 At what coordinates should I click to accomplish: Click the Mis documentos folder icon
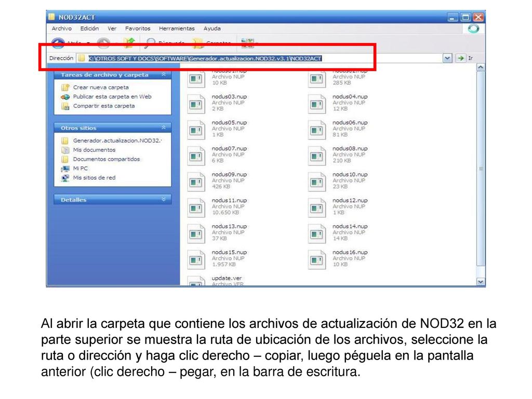tap(65, 150)
